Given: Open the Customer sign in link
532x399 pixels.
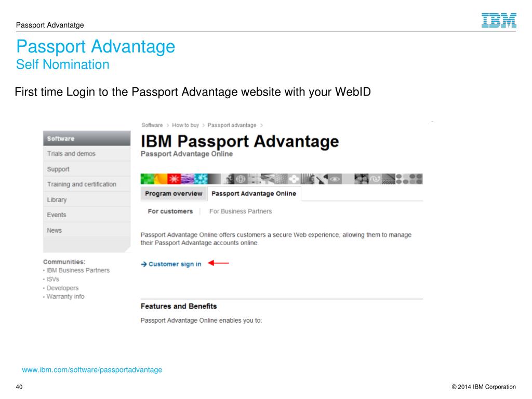Looking at the screenshot, I should click(x=175, y=264).
